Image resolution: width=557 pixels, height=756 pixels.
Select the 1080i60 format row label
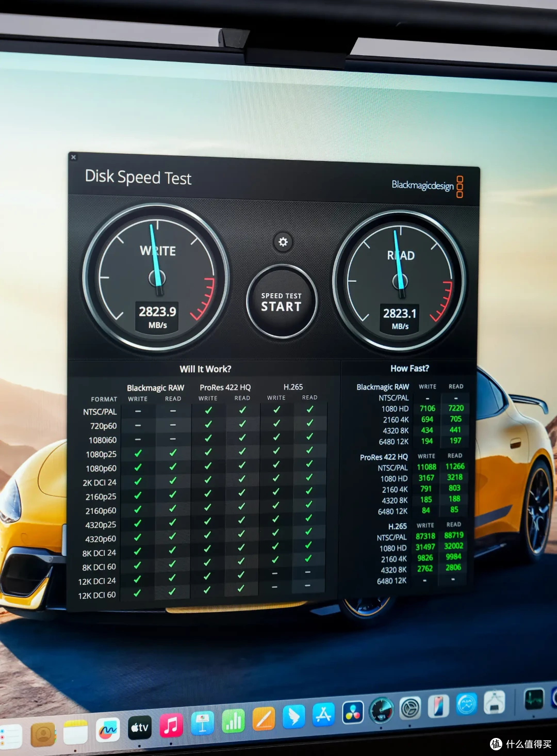[x=103, y=440]
